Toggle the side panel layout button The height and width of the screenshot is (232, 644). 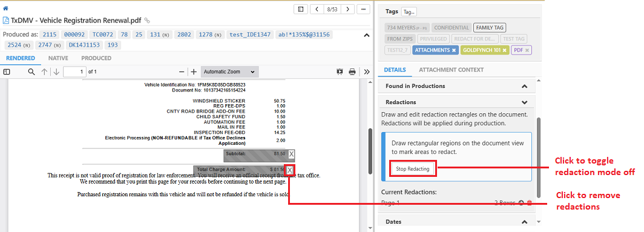pyautogui.click(x=301, y=9)
